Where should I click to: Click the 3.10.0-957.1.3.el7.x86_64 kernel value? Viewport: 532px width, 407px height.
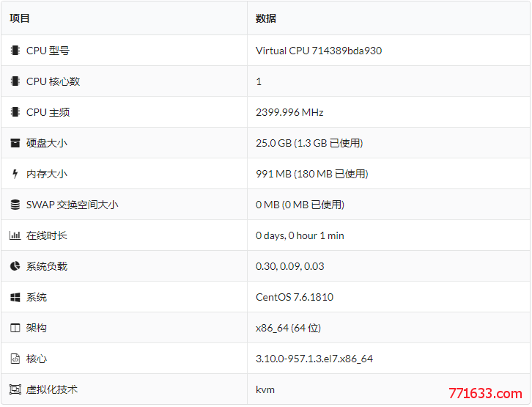pyautogui.click(x=314, y=359)
